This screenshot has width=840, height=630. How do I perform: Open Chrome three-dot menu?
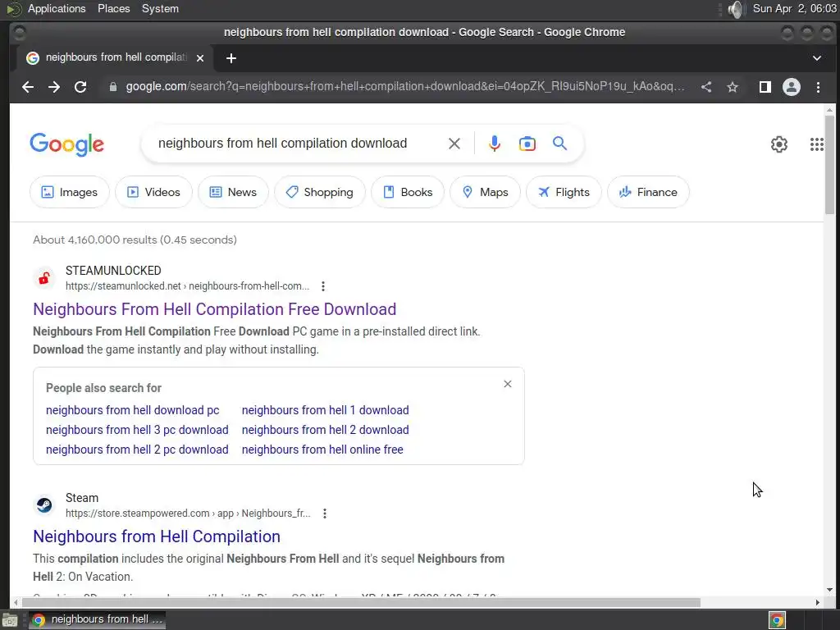tap(818, 87)
